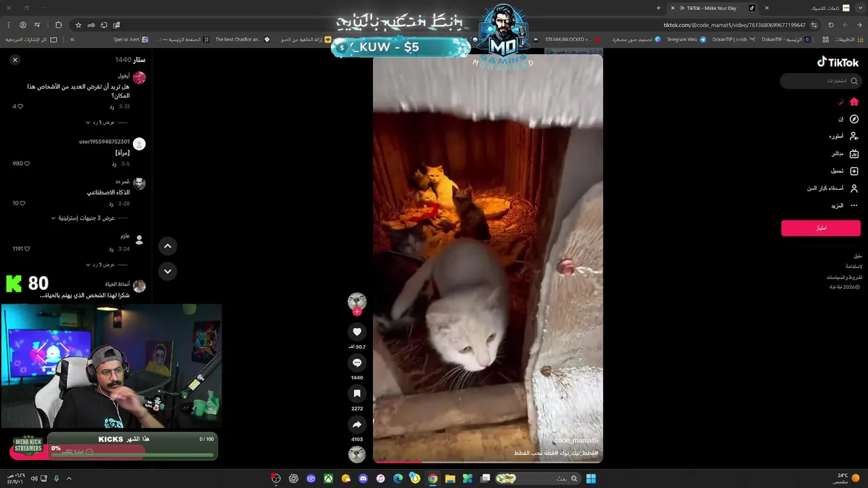Image resolution: width=868 pixels, height=488 pixels.
Task: Go to previous video with up chevron
Action: click(x=167, y=246)
